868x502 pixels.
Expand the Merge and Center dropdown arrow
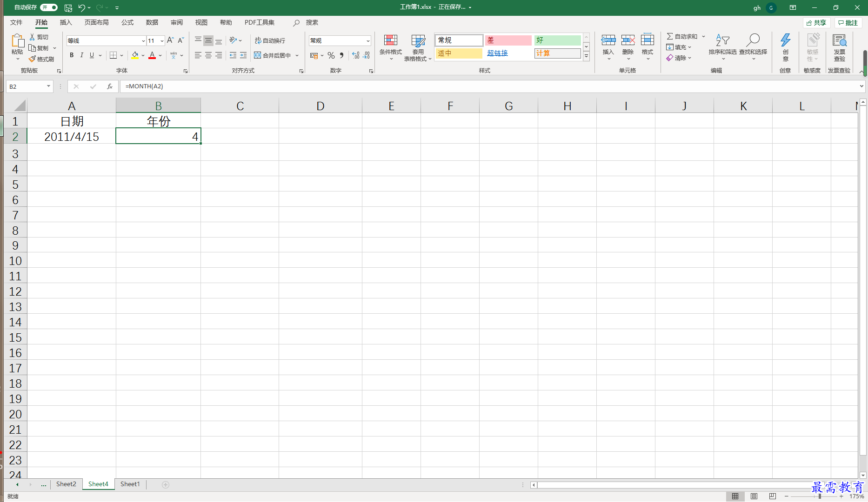point(297,55)
